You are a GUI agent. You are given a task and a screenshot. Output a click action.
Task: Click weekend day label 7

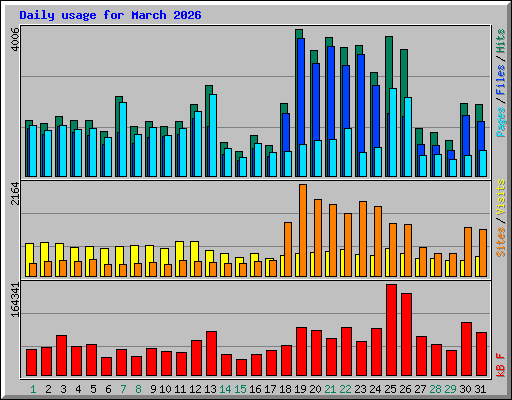click(123, 389)
